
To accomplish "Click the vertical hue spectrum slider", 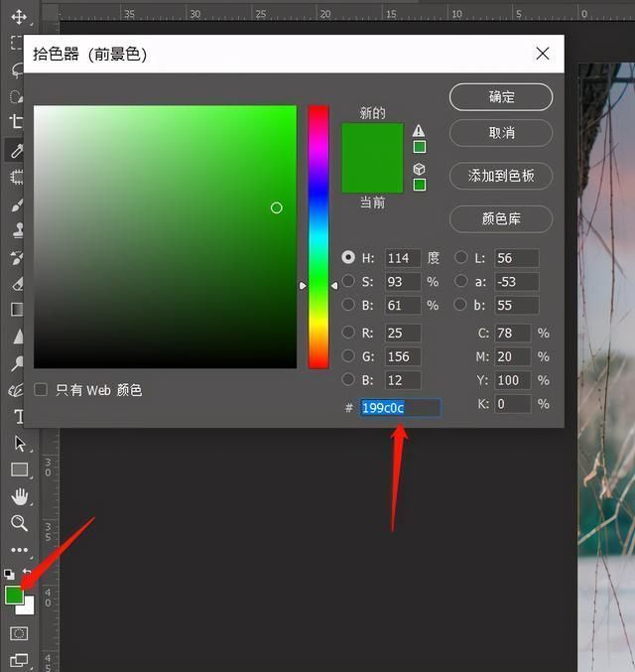I will pos(318,236).
